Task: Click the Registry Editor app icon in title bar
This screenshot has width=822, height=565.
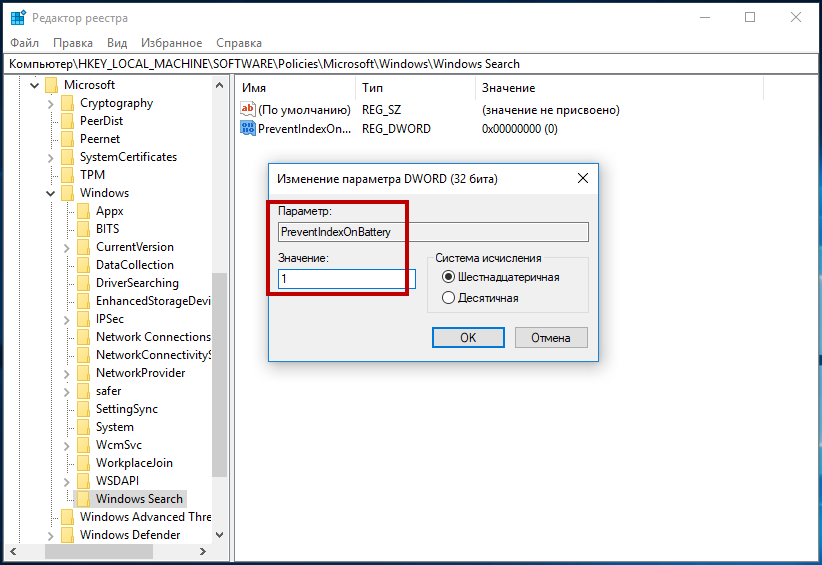Action: coord(18,18)
